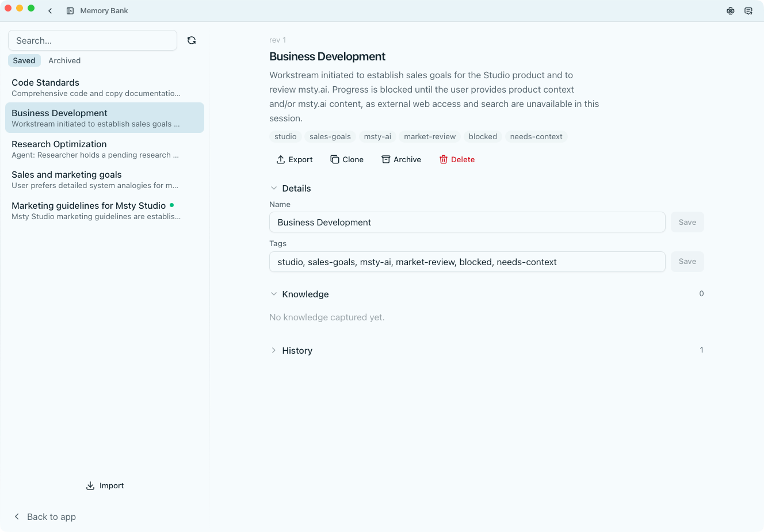Click the refresh memories icon
Viewport: 764px width, 532px height.
[192, 40]
